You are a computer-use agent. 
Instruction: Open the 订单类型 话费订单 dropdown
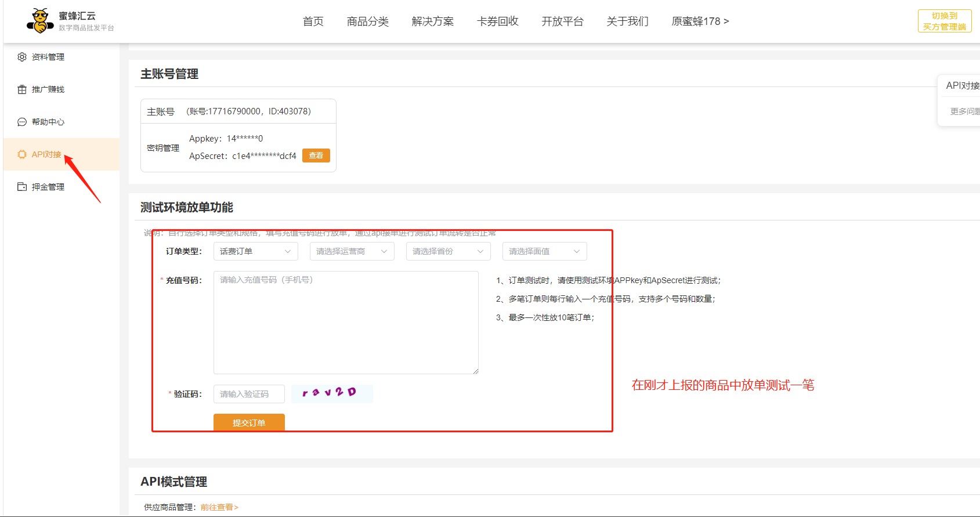coord(255,251)
